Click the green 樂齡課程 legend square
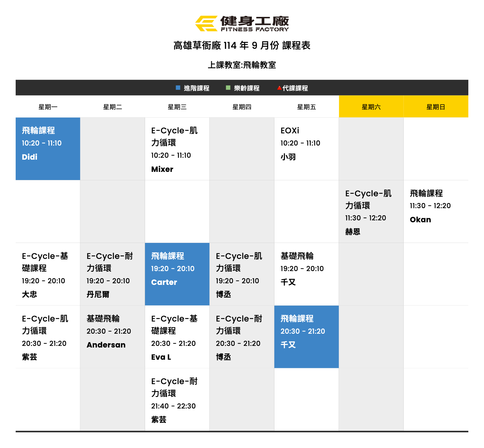The height and width of the screenshot is (448, 484). (228, 88)
